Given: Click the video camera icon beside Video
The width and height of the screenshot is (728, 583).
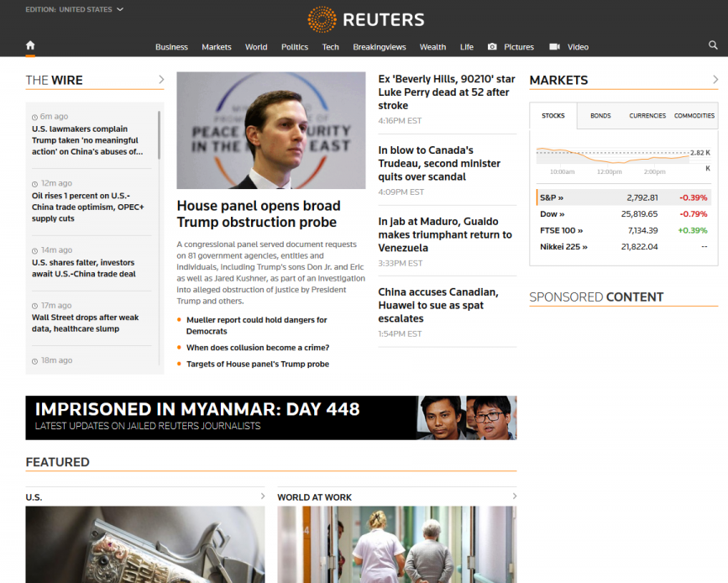Looking at the screenshot, I should 554,47.
